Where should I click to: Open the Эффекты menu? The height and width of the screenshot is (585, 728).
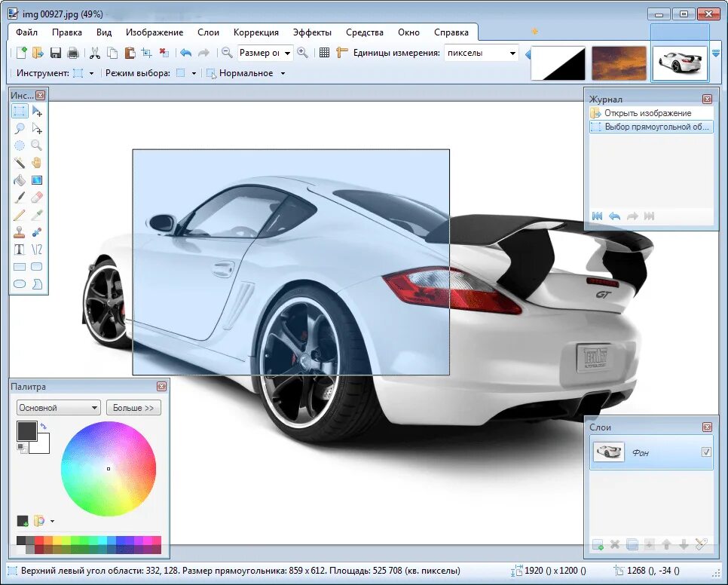312,32
